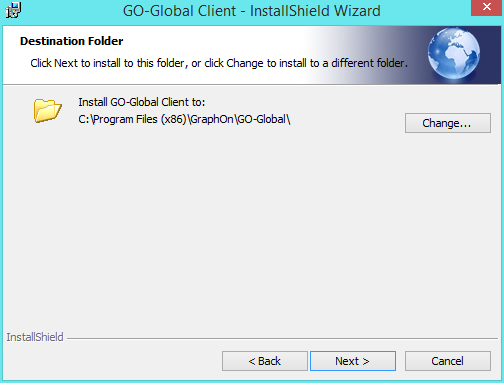Go to the previous step with < Back

[x=265, y=361]
